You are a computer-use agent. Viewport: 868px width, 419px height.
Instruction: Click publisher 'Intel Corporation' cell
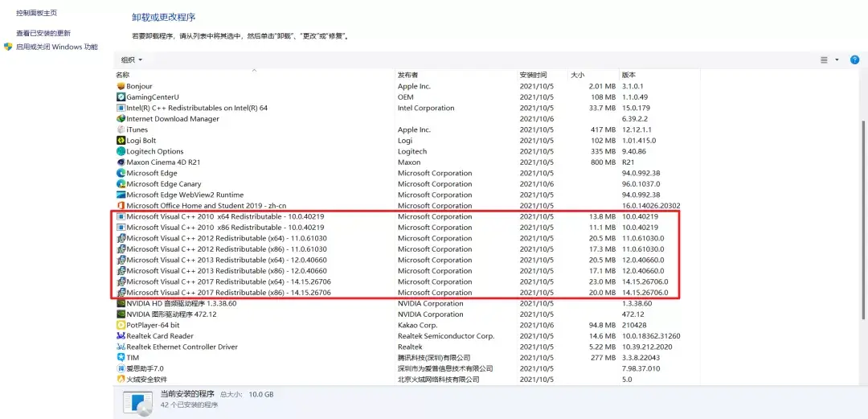pyautogui.click(x=426, y=108)
